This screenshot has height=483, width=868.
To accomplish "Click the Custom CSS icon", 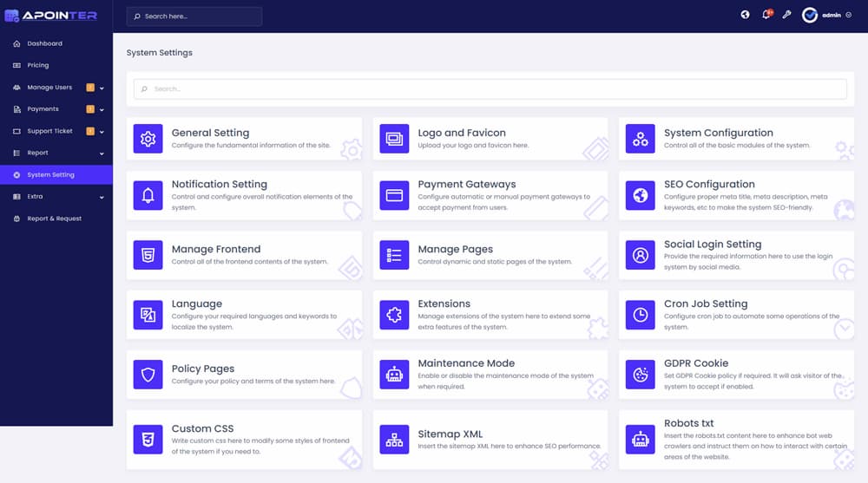I will point(148,440).
